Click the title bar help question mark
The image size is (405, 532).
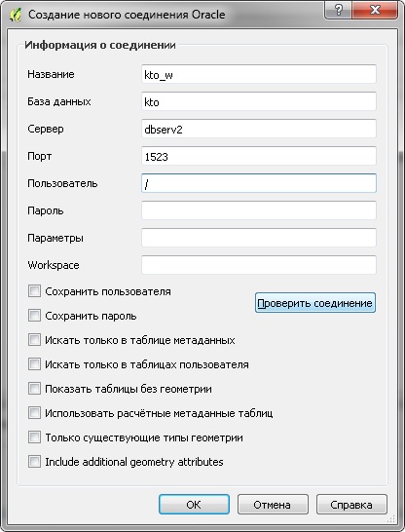[338, 10]
